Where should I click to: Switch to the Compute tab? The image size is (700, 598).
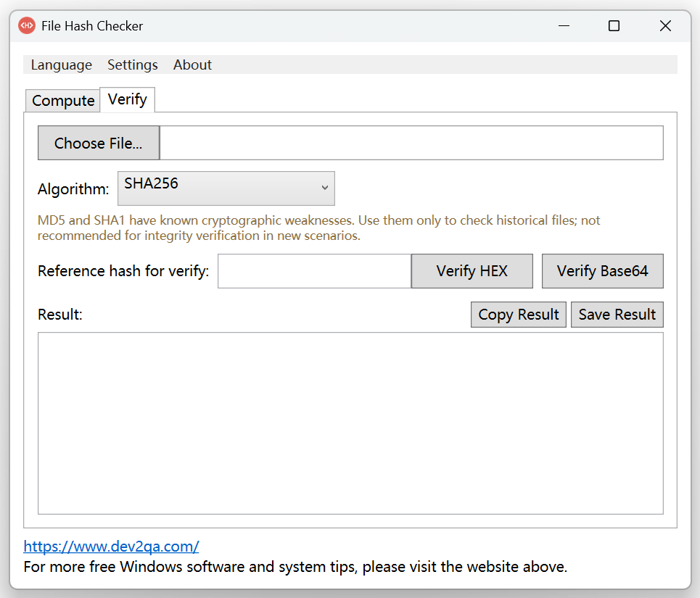63,101
